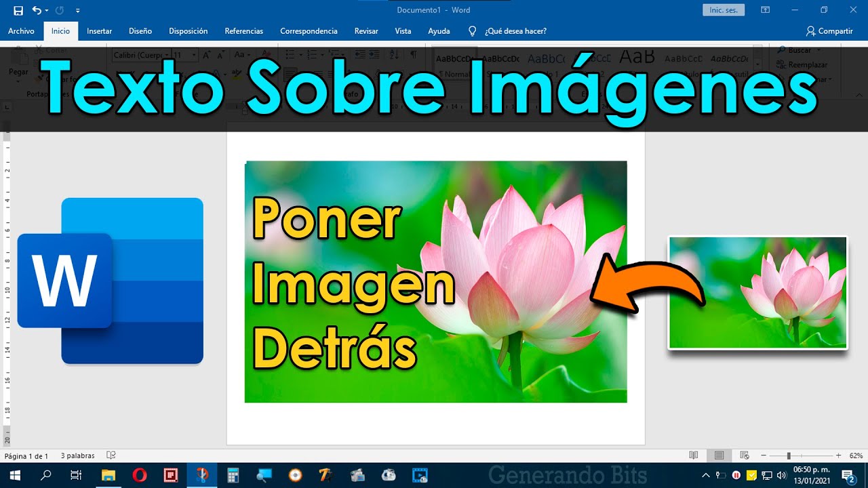This screenshot has height=488, width=868.
Task: Open the Diseño tab
Action: (x=140, y=31)
